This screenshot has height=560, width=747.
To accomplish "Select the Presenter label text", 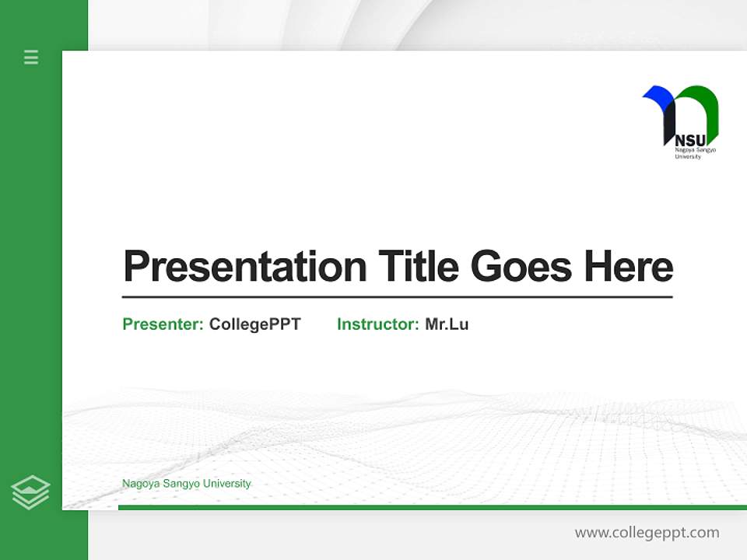I will click(x=160, y=324).
